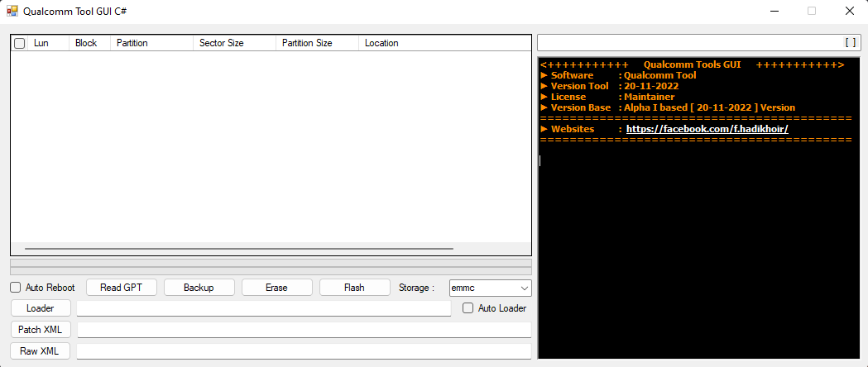Sort by the Sector Size column header
The height and width of the screenshot is (367, 868).
(x=234, y=43)
